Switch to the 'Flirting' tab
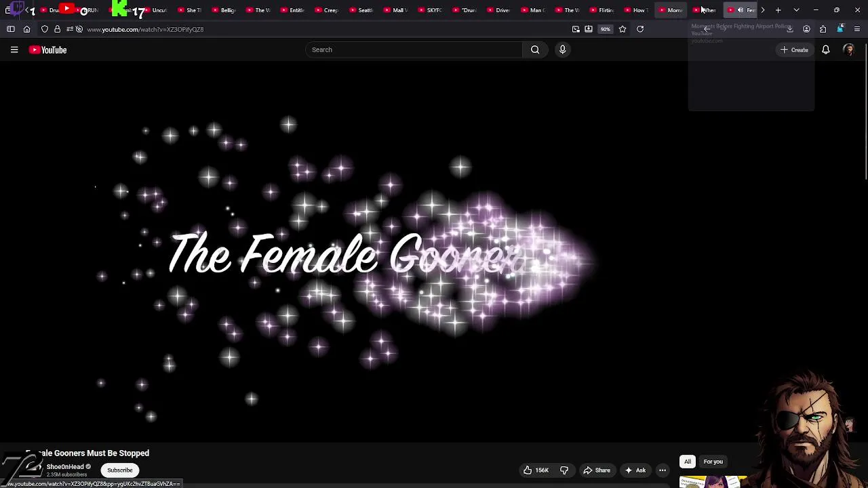868x488 pixels. coord(603,10)
